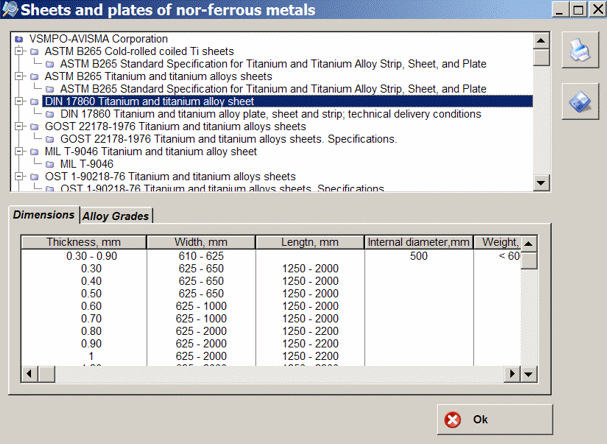Click the VSMPO-AVISMA Corporation root node icon
The image size is (607, 444).
tap(21, 38)
